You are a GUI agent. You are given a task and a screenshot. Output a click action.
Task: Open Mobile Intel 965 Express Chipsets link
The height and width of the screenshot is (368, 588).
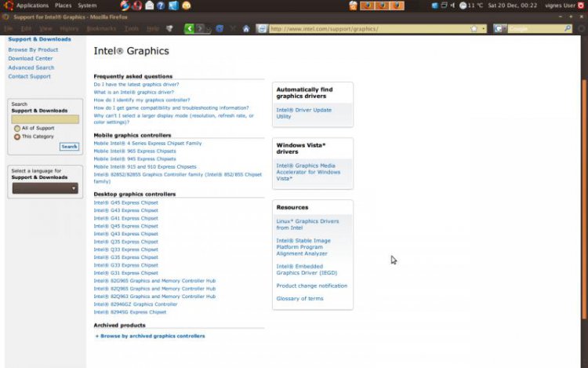(x=135, y=151)
